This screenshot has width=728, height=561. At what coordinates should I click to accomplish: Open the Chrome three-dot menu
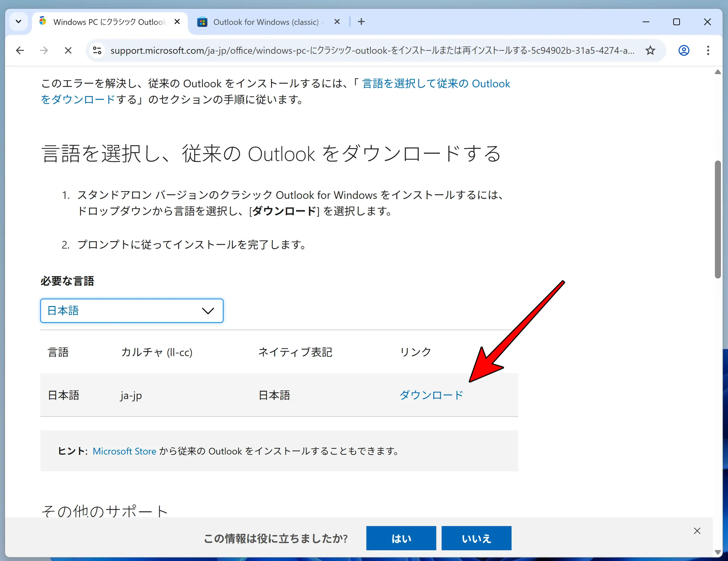[708, 50]
